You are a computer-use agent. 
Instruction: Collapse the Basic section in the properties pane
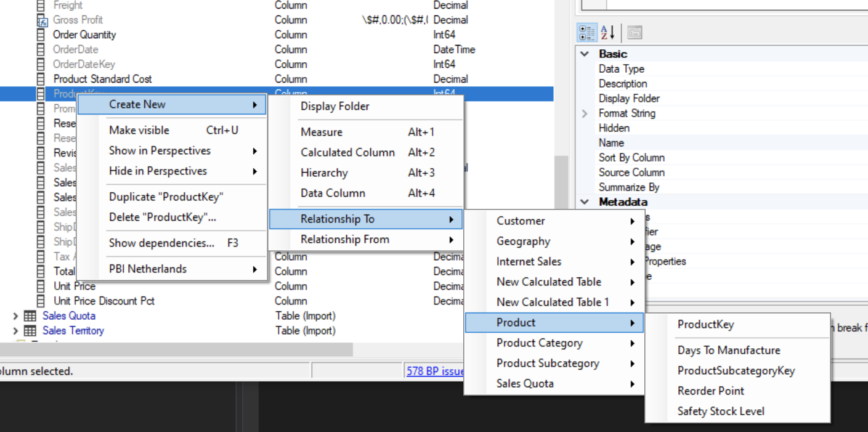coord(584,54)
